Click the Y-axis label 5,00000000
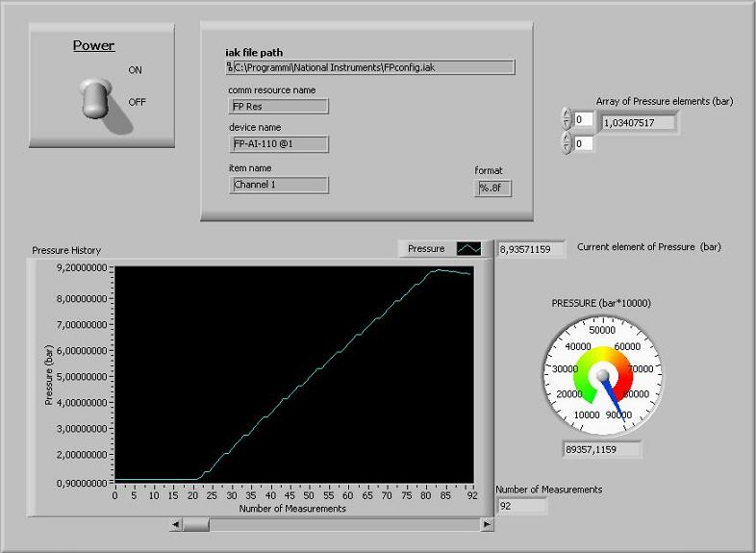The width and height of the screenshot is (756, 553). click(x=82, y=377)
